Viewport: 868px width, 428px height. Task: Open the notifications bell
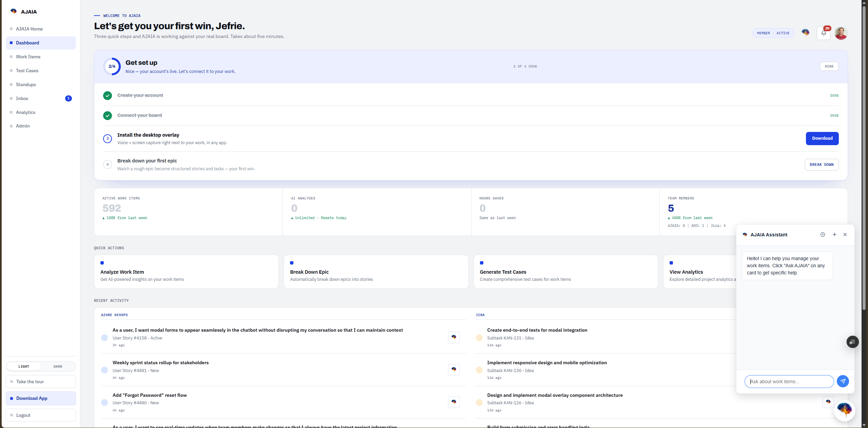point(824,33)
